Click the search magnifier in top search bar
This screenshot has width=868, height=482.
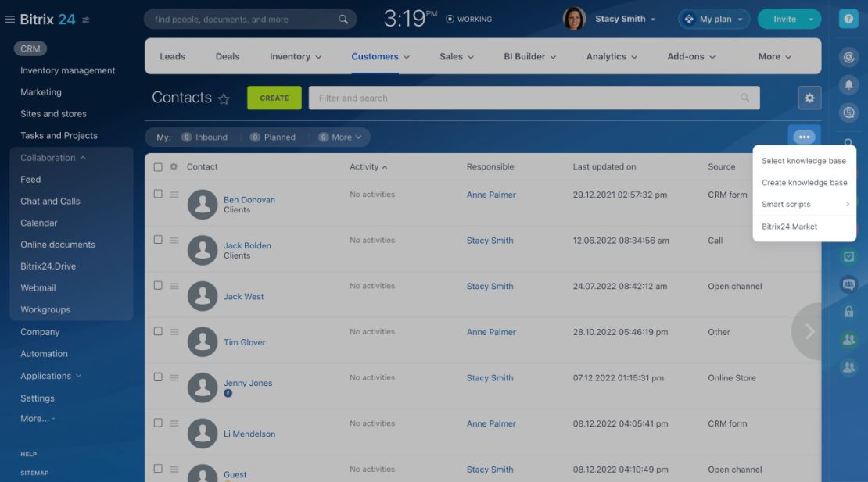(x=343, y=20)
